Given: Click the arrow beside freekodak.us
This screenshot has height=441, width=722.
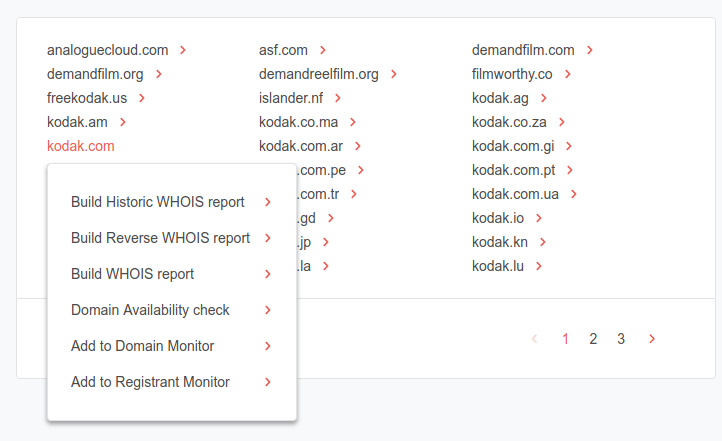Looking at the screenshot, I should point(142,98).
